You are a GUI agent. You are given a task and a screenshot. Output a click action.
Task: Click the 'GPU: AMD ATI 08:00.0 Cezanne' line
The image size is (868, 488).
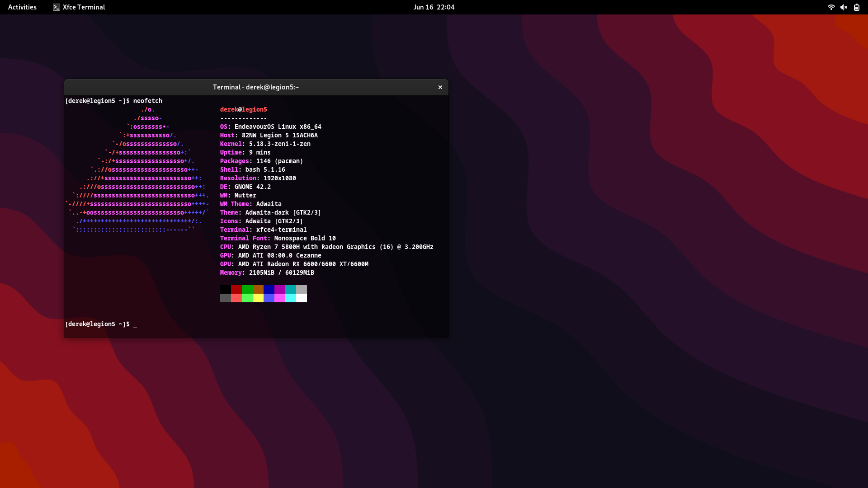(x=271, y=255)
